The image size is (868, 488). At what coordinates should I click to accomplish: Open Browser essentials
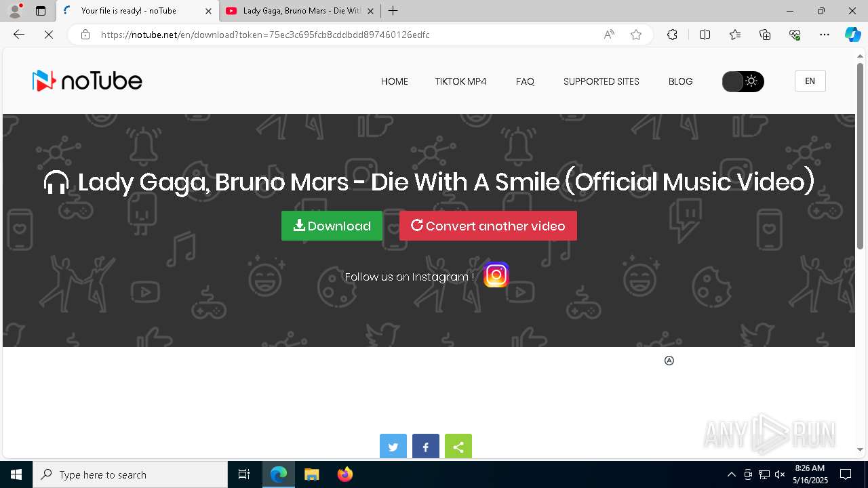point(795,35)
